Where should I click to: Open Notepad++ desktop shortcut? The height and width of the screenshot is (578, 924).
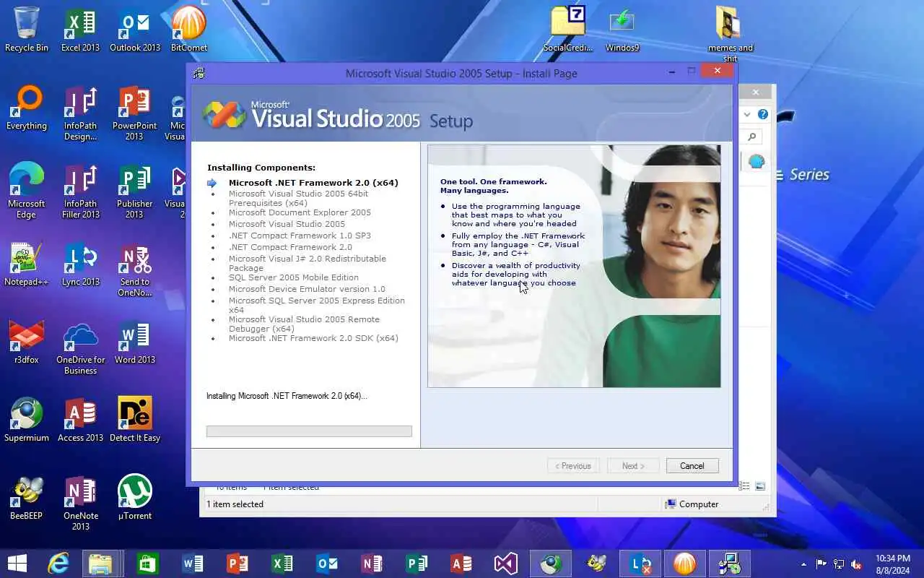(26, 264)
